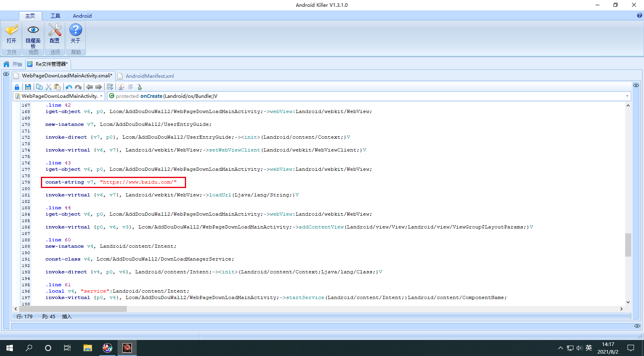Toggle the 隐藏面板 hide panel button
644x356 pixels.
tap(33, 36)
